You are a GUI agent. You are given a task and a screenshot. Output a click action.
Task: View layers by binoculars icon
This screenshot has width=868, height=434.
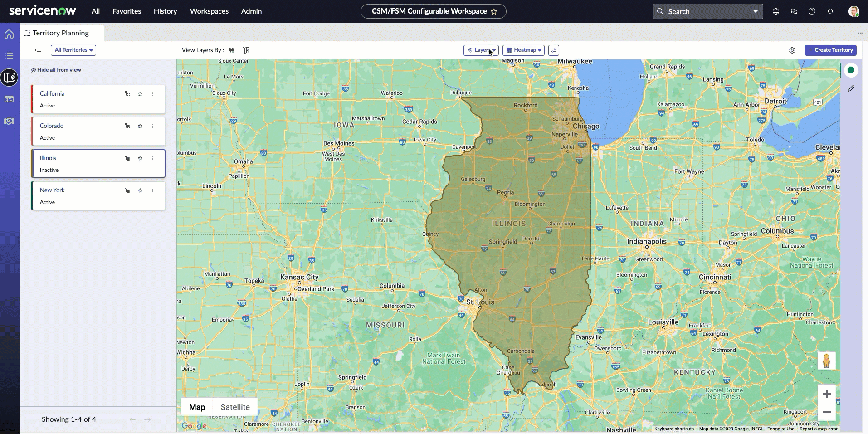[231, 50]
